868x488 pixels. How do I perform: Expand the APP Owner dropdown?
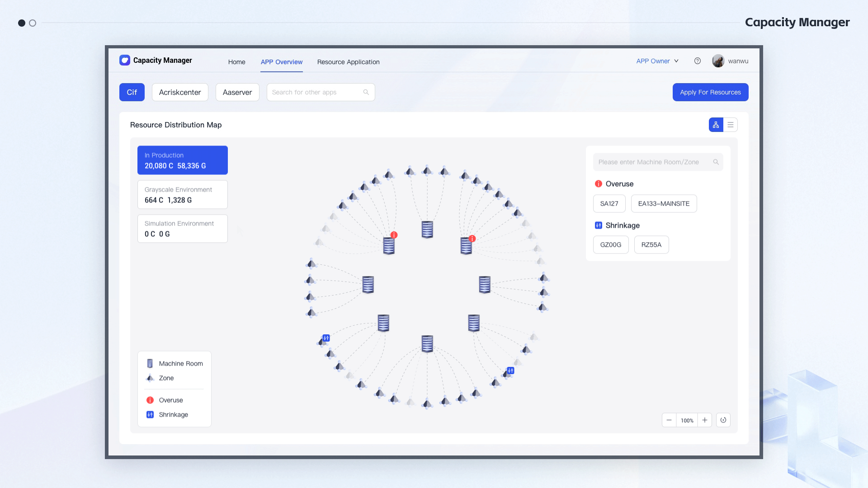[x=657, y=61]
